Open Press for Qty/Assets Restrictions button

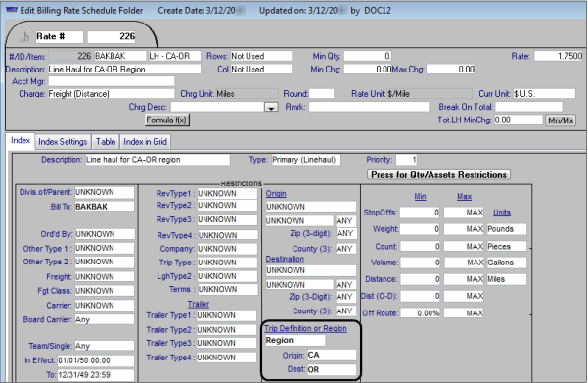[438, 175]
